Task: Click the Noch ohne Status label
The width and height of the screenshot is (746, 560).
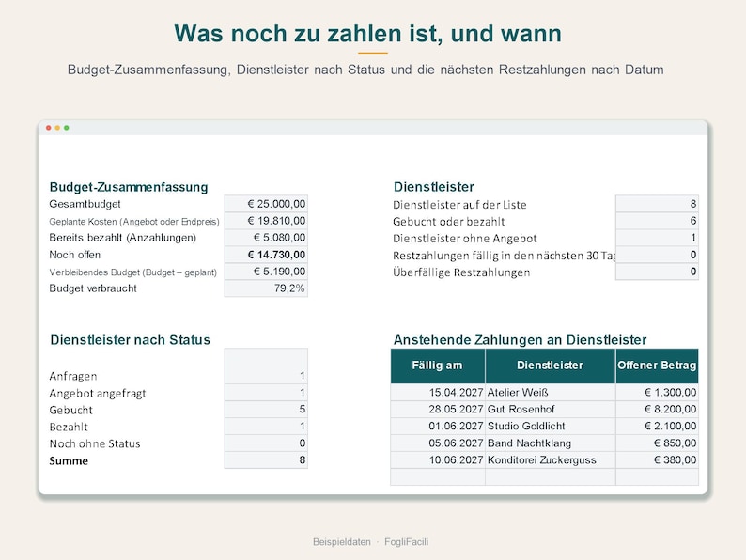Action: click(x=95, y=443)
